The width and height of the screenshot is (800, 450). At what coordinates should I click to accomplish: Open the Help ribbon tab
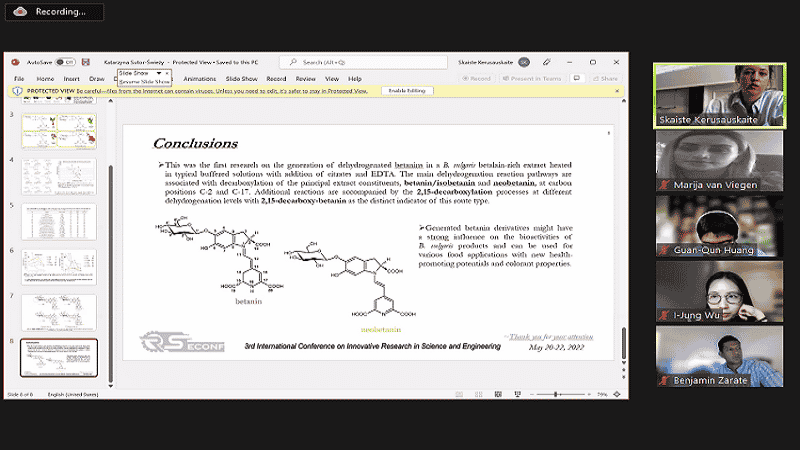[x=355, y=79]
